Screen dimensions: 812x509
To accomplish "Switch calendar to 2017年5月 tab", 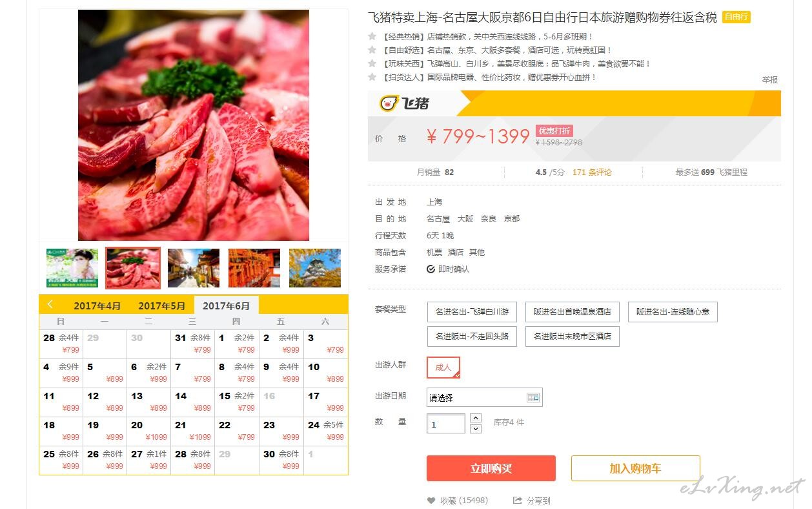I will click(x=161, y=306).
